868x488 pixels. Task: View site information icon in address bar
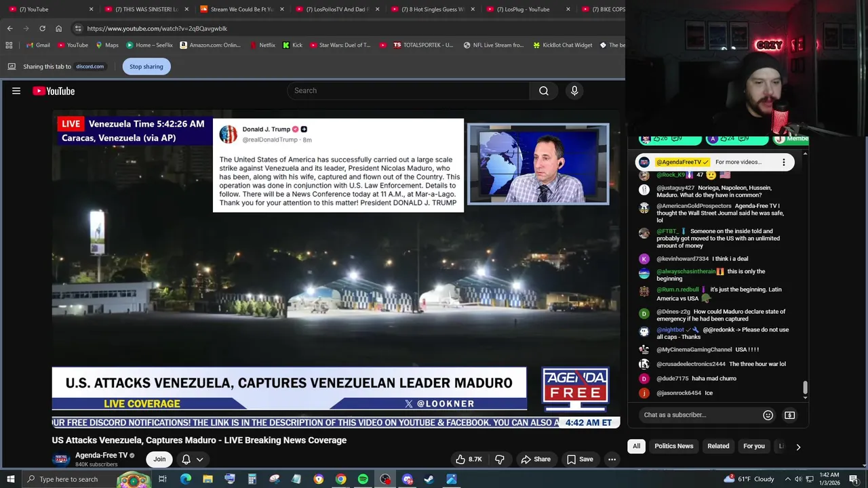[x=78, y=28]
